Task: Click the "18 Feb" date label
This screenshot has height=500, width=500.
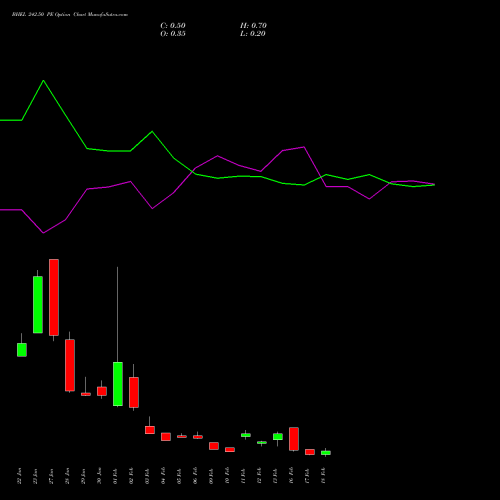Action: click(x=323, y=476)
